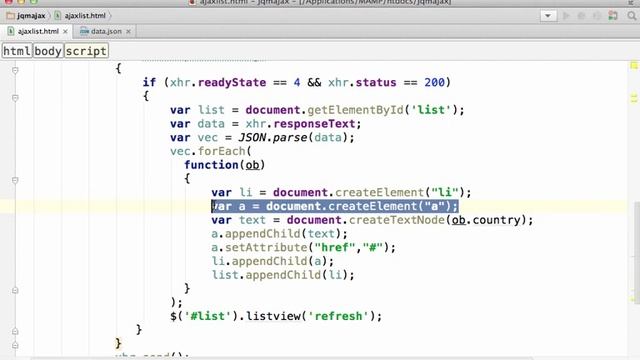
Task: Click 'getElementById' in the list line
Action: point(355,110)
